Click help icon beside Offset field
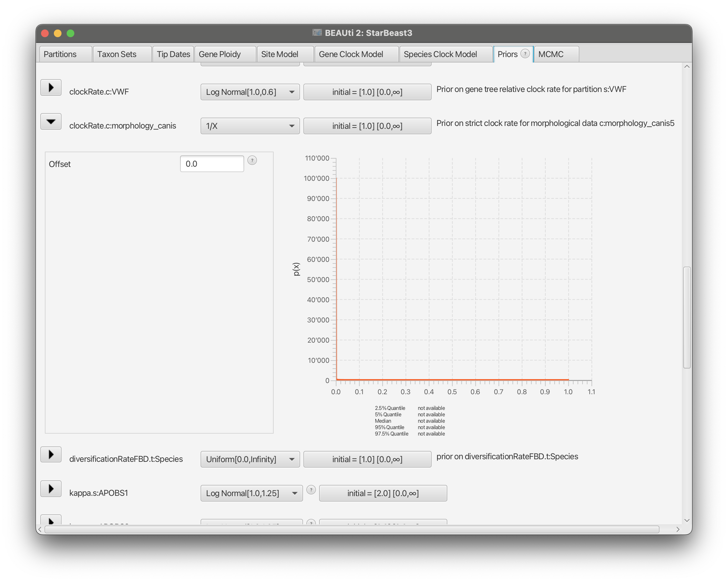 (x=252, y=161)
